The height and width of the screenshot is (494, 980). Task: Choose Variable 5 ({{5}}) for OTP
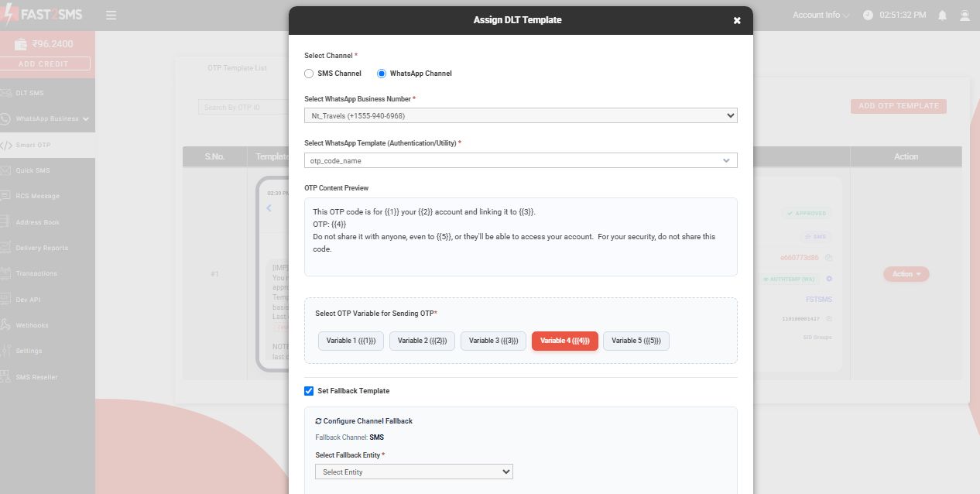[x=636, y=341]
